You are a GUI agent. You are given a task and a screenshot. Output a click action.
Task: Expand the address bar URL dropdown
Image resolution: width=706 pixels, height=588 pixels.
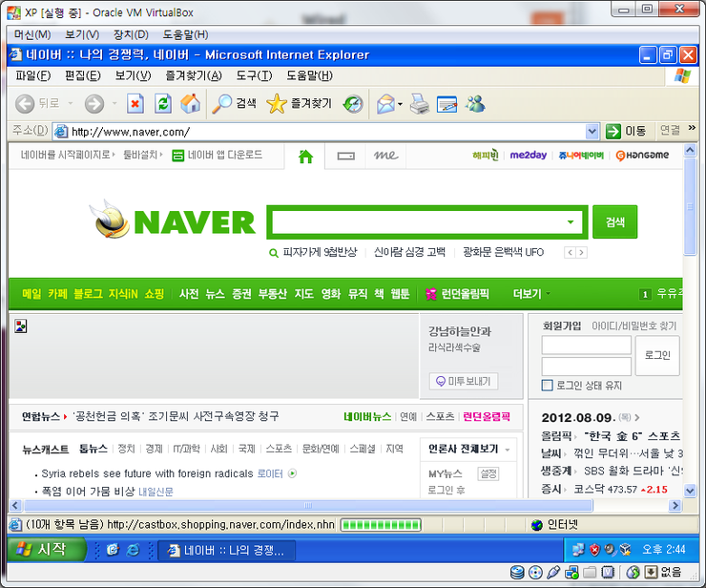pos(592,132)
